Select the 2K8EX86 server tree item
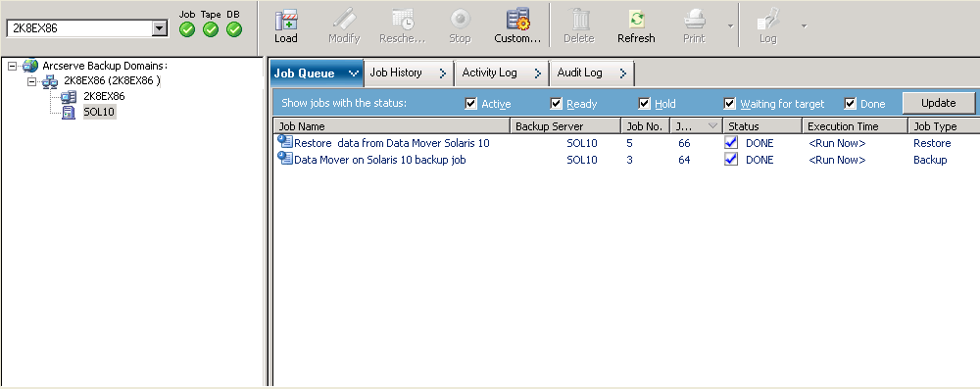The height and width of the screenshot is (389, 980). pos(104,96)
